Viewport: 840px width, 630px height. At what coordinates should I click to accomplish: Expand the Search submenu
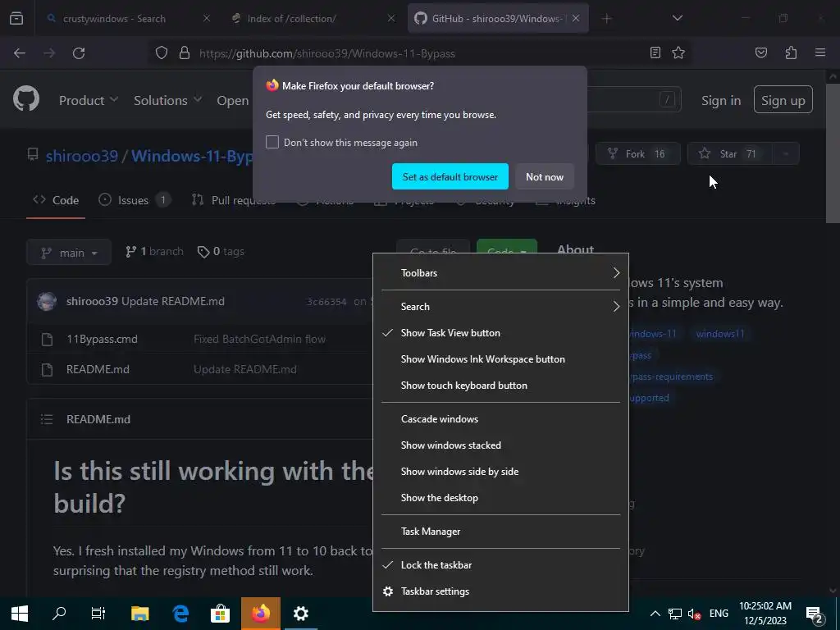[500, 307]
